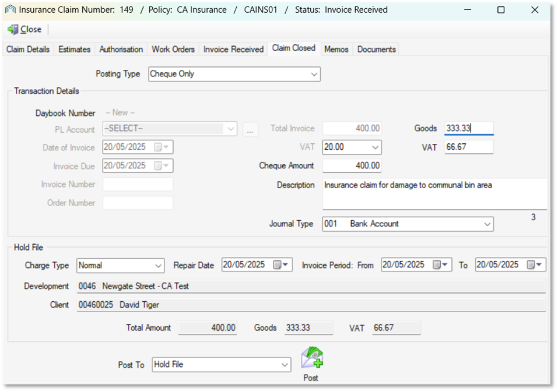Expand the Journal Type dropdown
The width and height of the screenshot is (558, 392).
(x=487, y=224)
